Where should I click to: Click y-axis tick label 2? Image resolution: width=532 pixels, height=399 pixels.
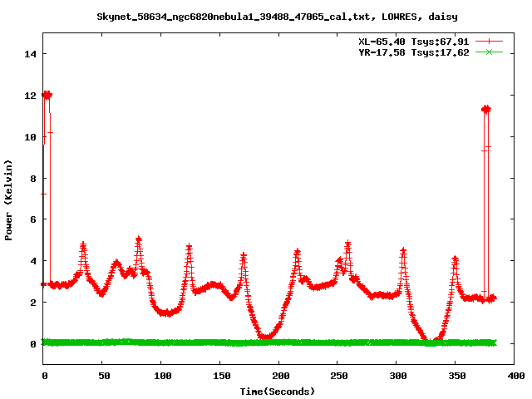click(x=33, y=303)
